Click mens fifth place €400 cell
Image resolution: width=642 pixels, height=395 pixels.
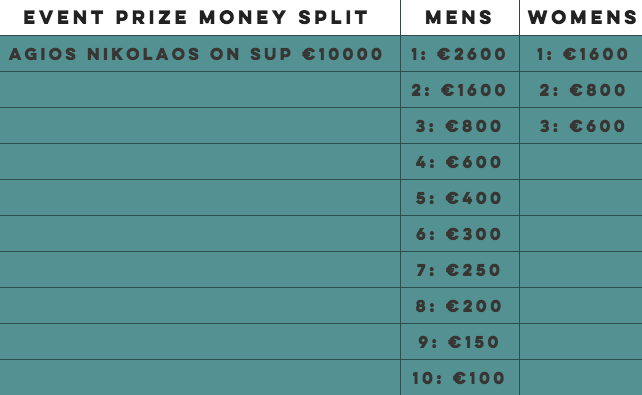click(x=459, y=198)
